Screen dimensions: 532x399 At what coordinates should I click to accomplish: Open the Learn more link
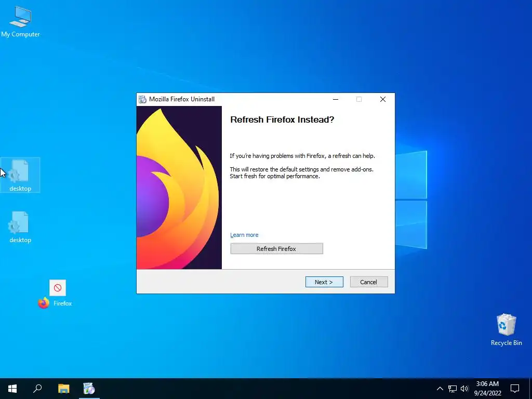tap(244, 235)
